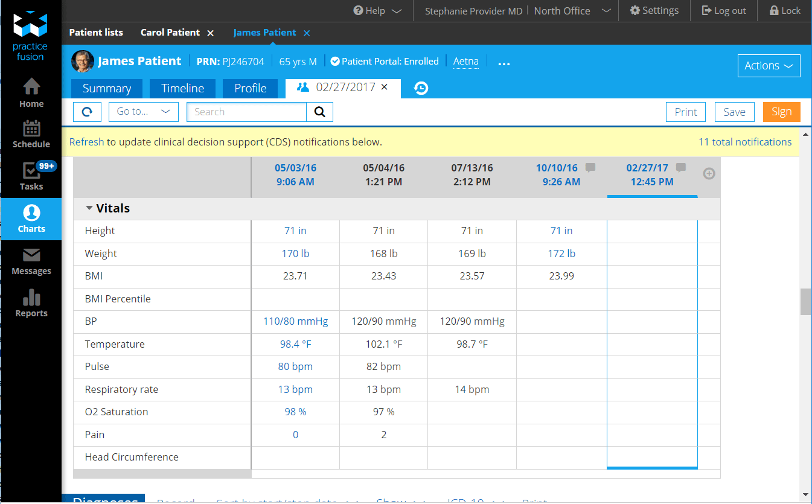Click the refresh arrow button

point(87,112)
